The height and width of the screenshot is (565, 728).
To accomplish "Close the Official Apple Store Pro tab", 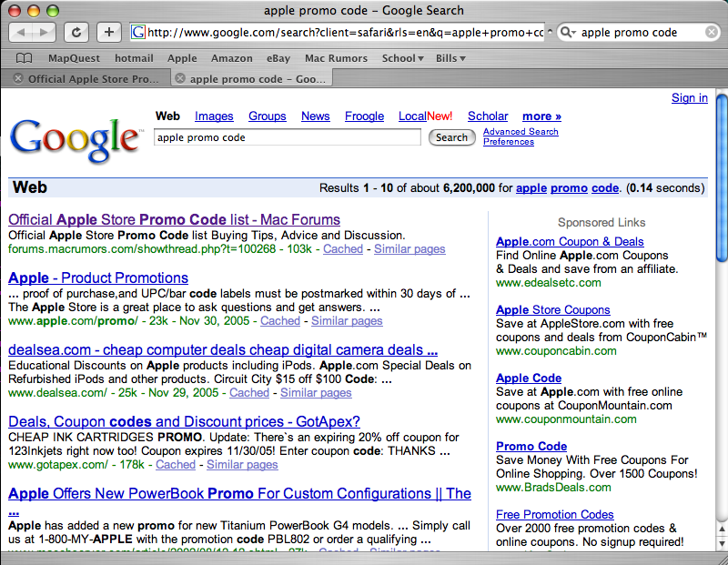I will pyautogui.click(x=18, y=78).
